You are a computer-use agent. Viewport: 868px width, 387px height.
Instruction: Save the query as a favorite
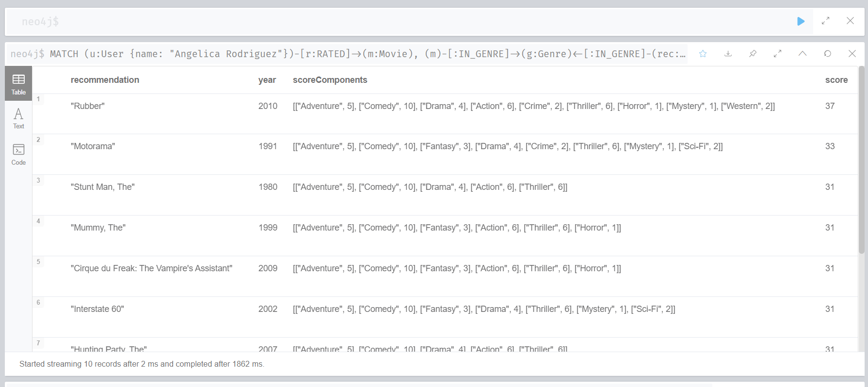(x=703, y=54)
